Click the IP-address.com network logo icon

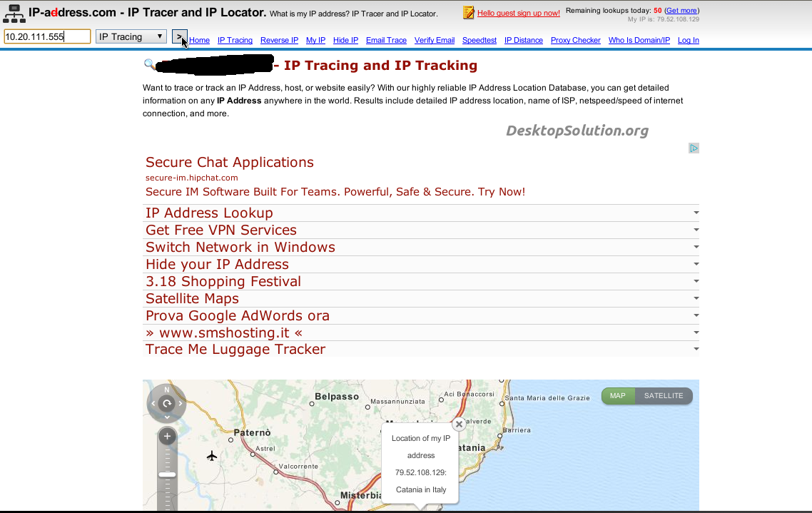[x=14, y=14]
